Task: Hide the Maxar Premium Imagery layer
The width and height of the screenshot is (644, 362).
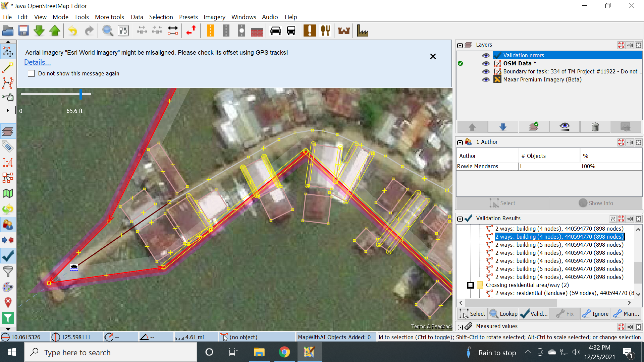Action: point(486,79)
